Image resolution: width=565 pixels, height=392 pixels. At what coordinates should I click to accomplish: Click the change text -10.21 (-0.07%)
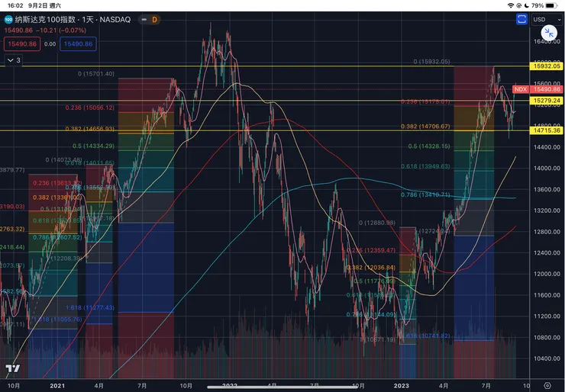pos(63,31)
